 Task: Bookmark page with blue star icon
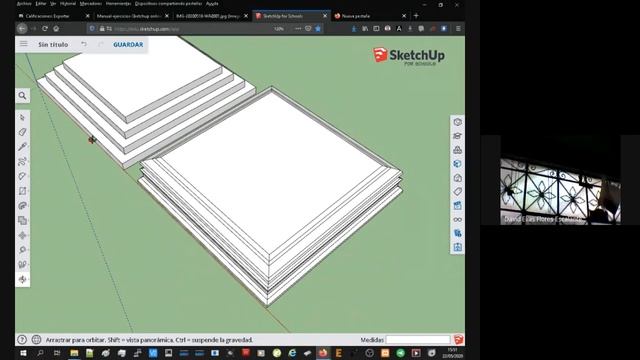(x=318, y=29)
